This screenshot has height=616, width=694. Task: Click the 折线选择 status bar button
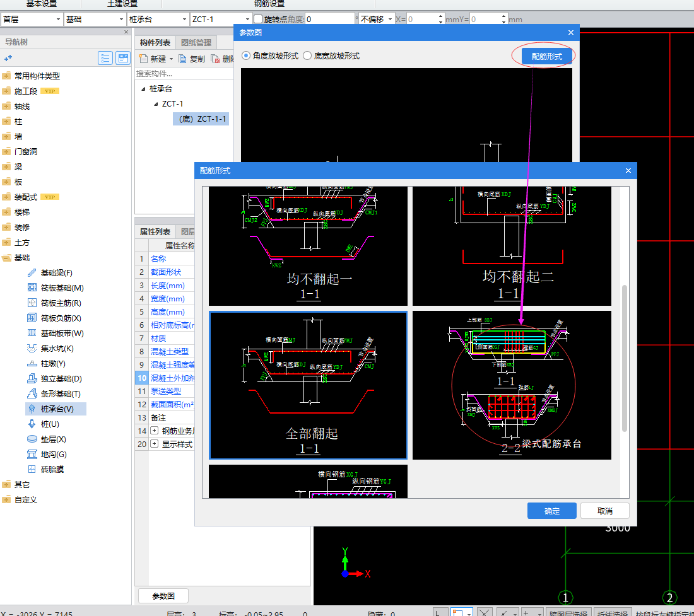point(612,612)
